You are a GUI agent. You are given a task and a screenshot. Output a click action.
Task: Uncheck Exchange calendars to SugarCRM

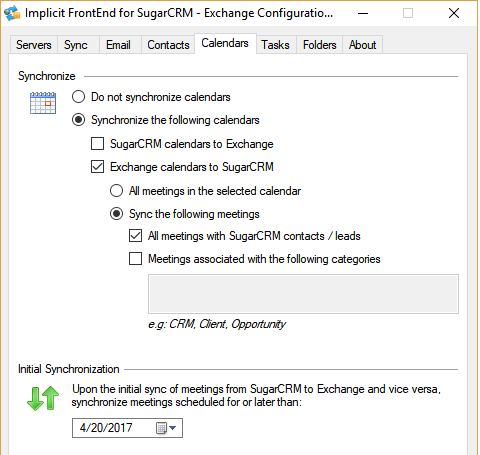[x=97, y=167]
